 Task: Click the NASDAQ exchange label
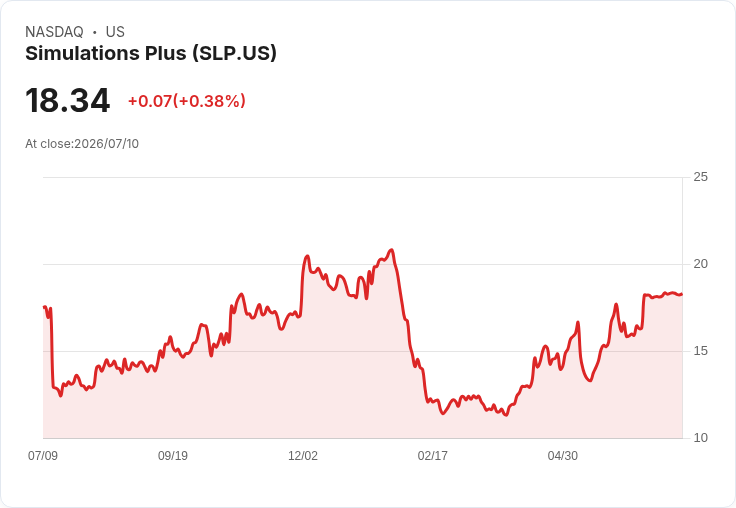pos(54,32)
